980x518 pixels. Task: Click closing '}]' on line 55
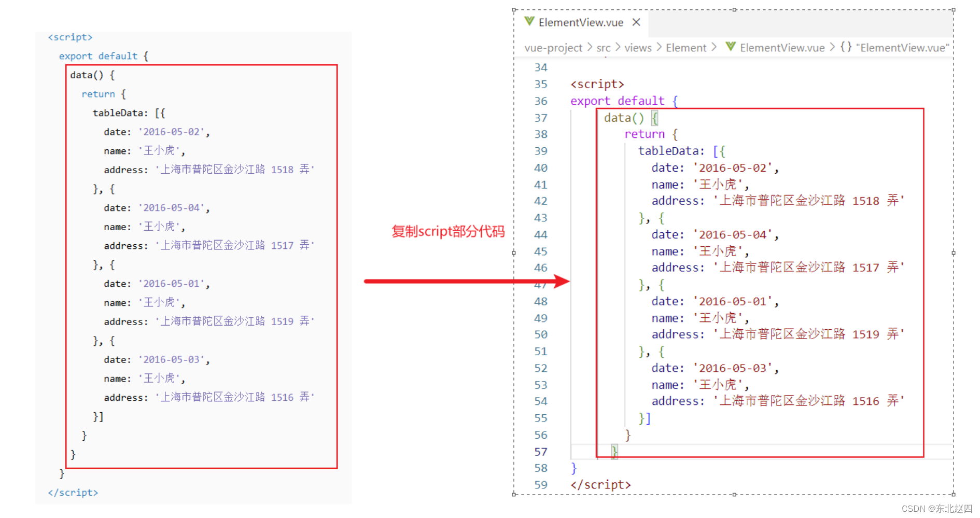point(645,418)
